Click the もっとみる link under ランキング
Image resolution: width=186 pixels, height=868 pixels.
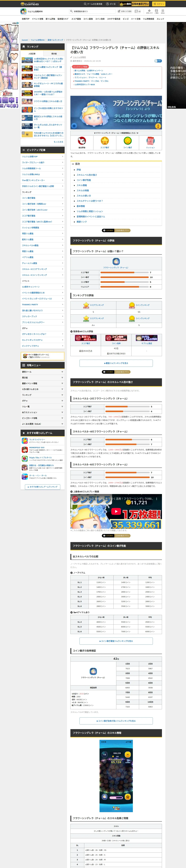(x=58, y=142)
